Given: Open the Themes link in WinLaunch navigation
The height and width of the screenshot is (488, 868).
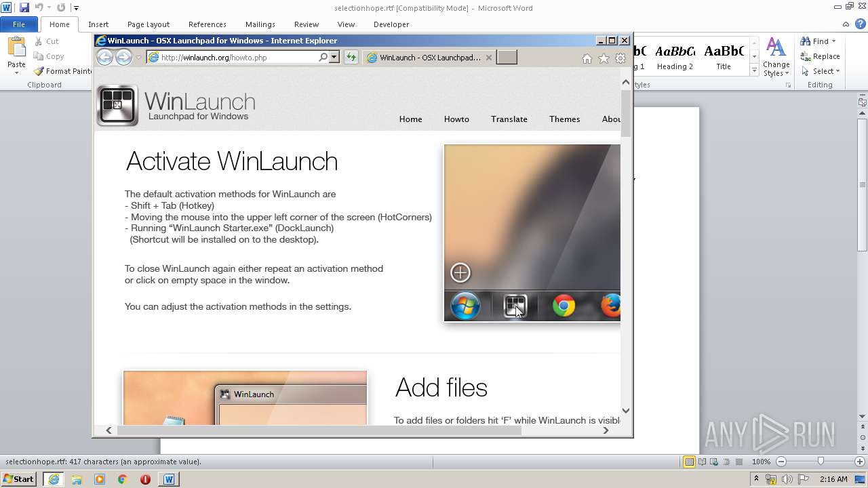Looking at the screenshot, I should pyautogui.click(x=564, y=119).
